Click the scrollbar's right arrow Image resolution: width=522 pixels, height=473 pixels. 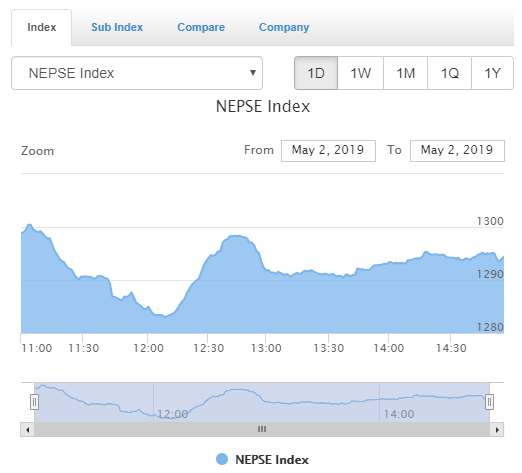click(497, 430)
